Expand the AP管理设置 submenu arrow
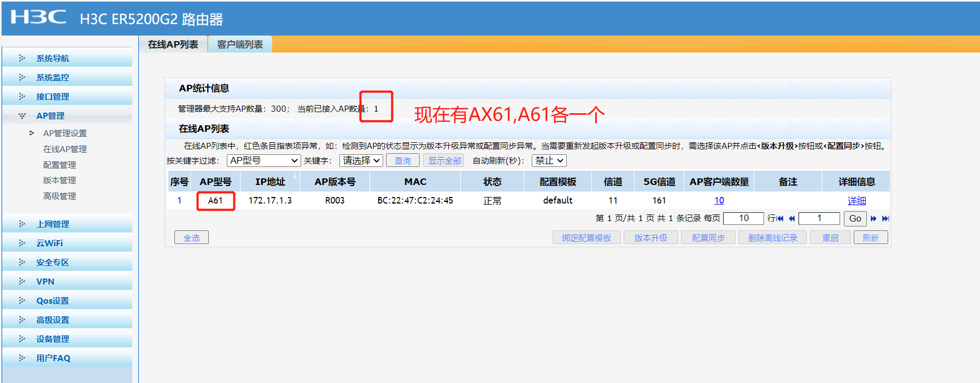980x383 pixels. [32, 133]
